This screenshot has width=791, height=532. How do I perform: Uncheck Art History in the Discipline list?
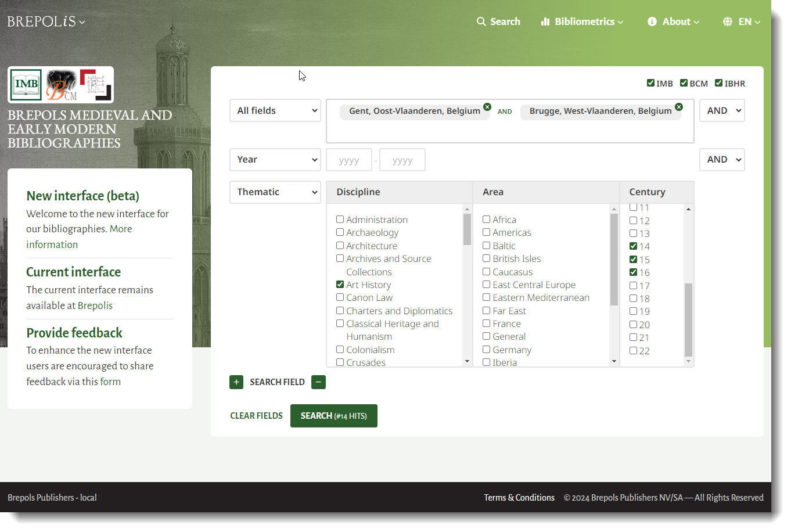click(x=340, y=284)
